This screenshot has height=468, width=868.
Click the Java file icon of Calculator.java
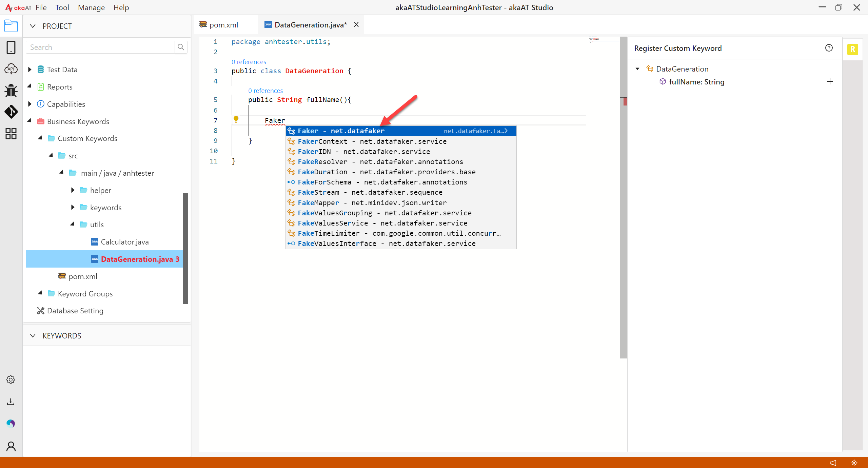pos(95,242)
